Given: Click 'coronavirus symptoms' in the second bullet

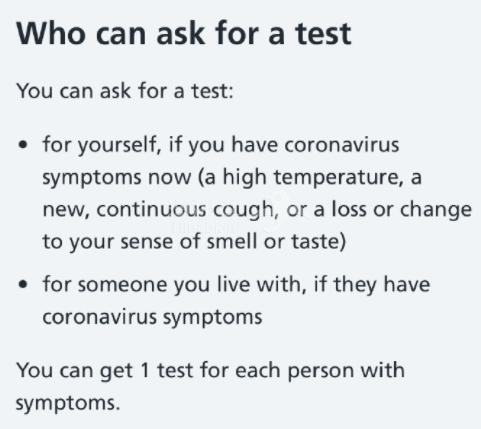Looking at the screenshot, I should (152, 317).
